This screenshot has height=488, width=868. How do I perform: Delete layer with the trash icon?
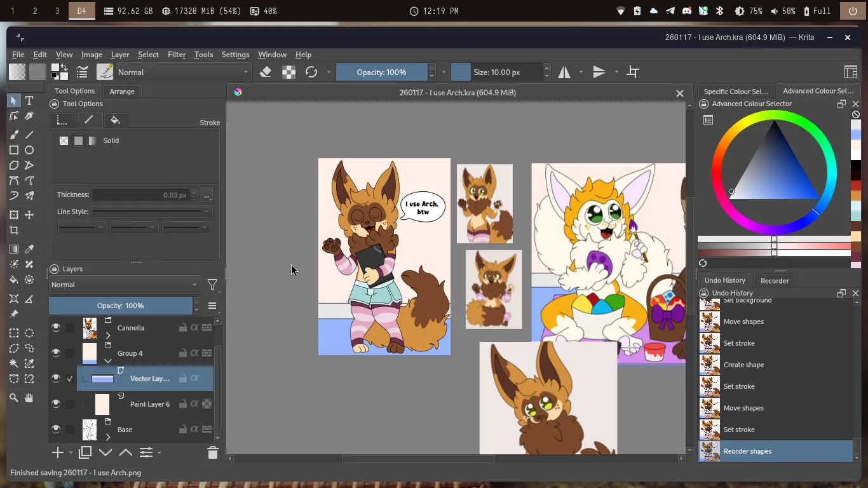point(212,452)
